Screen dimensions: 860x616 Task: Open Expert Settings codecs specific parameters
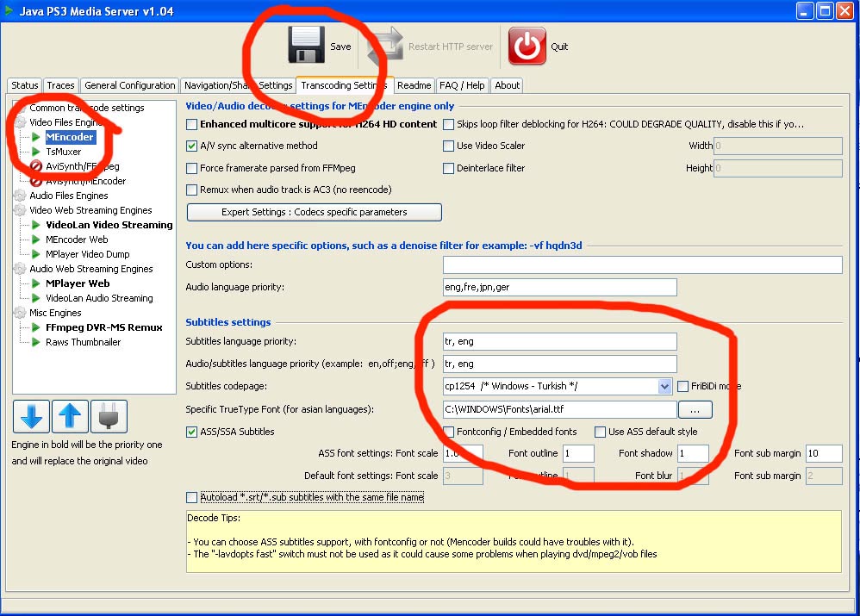coord(315,212)
